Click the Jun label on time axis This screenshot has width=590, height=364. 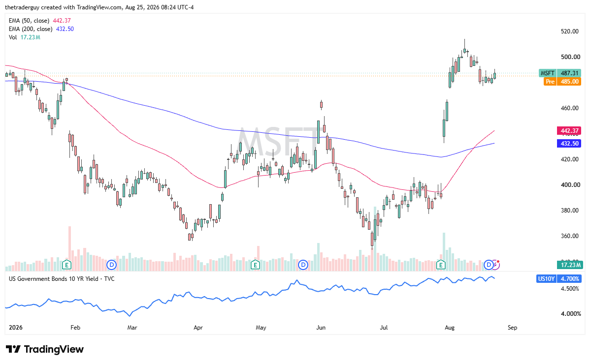point(321,328)
